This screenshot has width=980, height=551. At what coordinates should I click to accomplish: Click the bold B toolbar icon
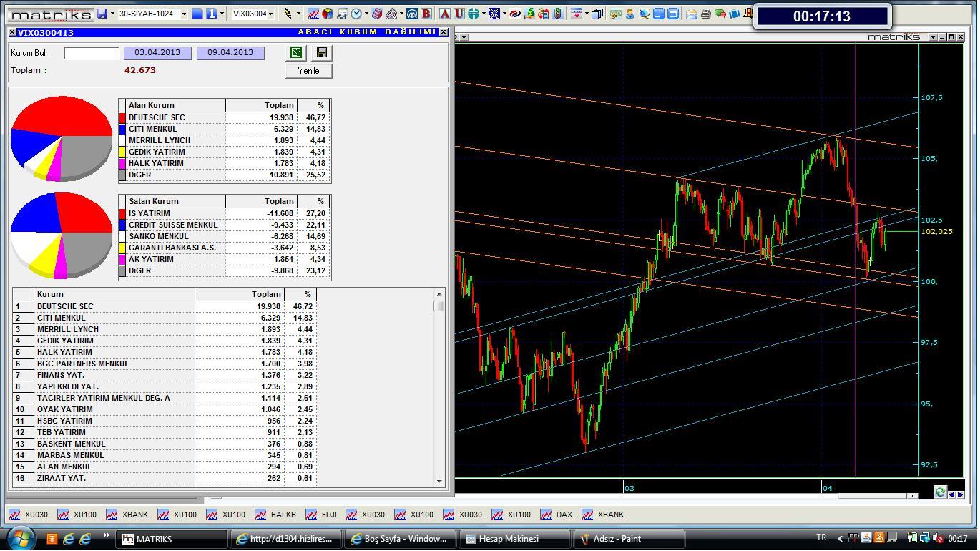coord(426,14)
